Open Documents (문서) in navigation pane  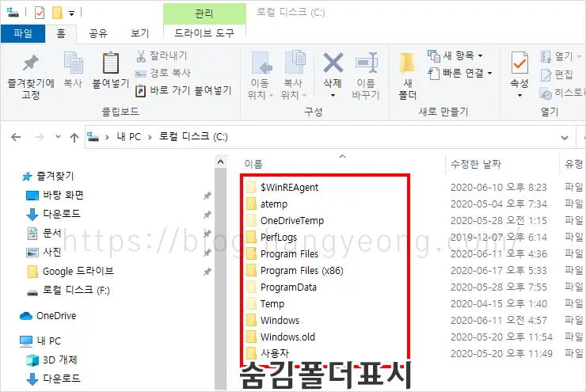[45, 233]
